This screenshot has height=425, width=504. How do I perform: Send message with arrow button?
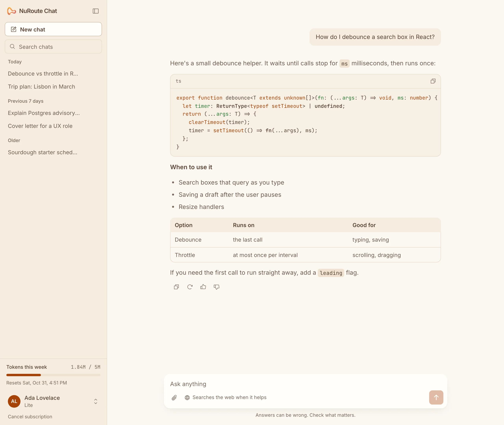[x=436, y=397]
